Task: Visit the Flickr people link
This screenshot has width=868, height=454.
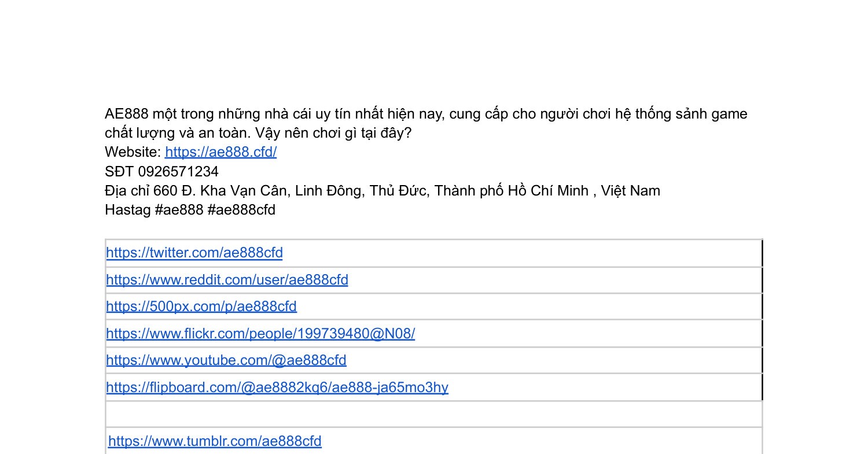Action: coord(260,334)
